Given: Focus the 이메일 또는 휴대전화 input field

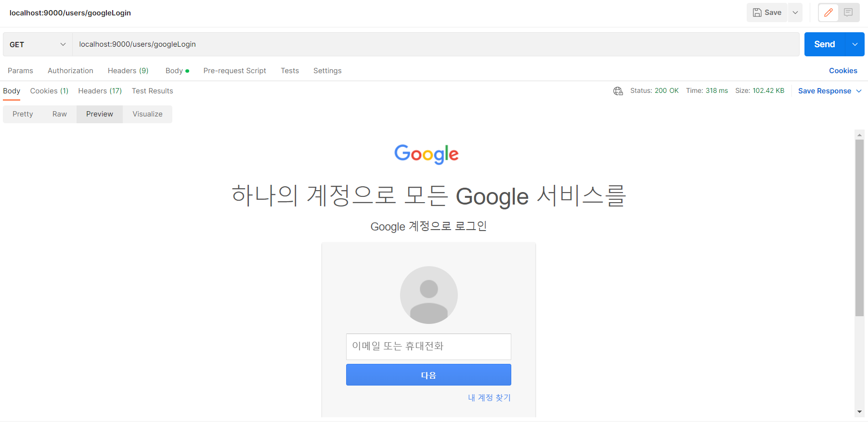Looking at the screenshot, I should (428, 347).
